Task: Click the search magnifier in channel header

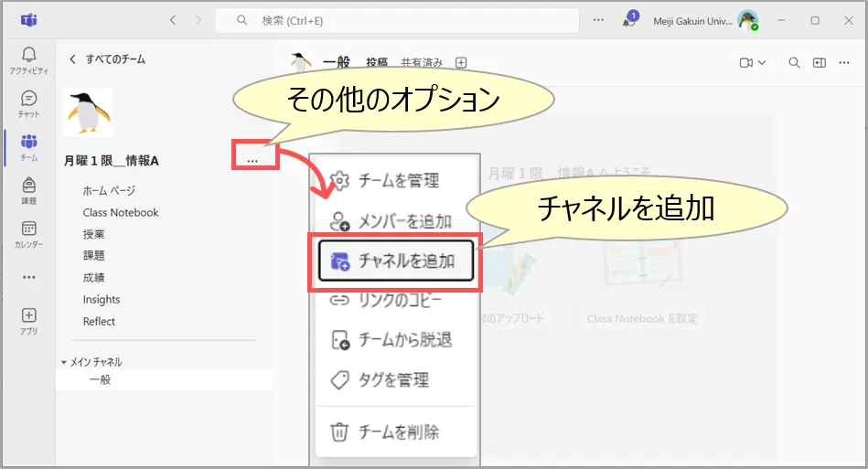Action: (794, 62)
